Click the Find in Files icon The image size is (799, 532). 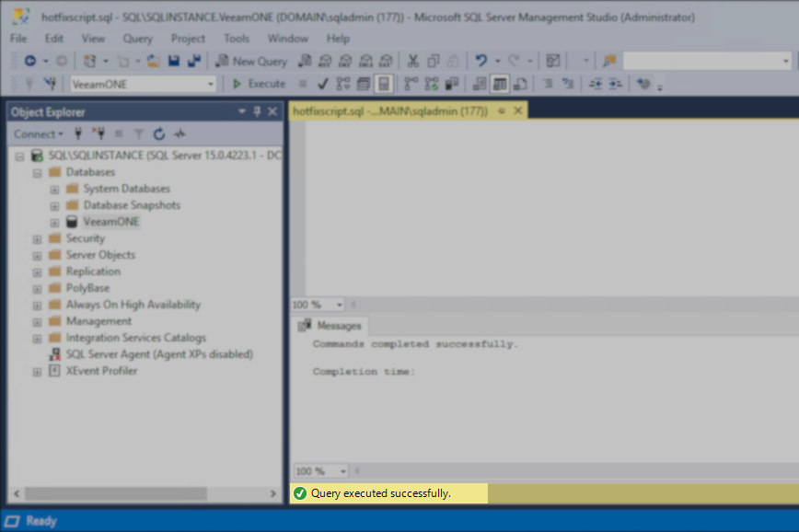pyautogui.click(x=609, y=61)
